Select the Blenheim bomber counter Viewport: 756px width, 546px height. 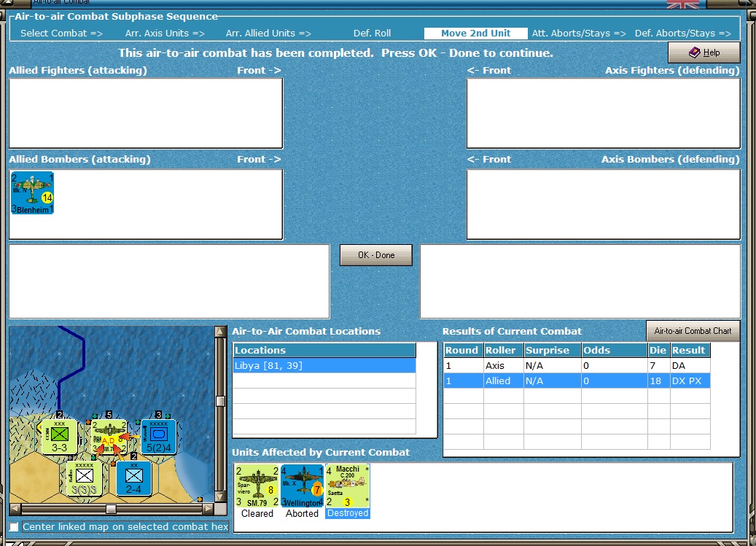point(32,192)
